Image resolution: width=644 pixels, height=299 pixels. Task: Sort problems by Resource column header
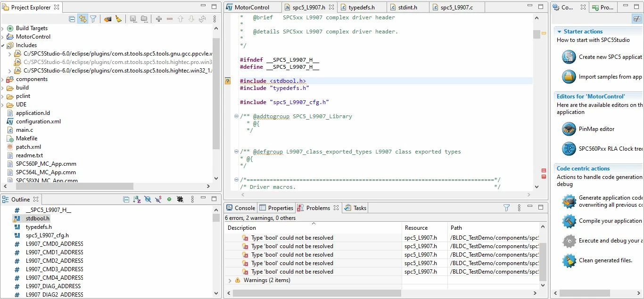coord(425,228)
